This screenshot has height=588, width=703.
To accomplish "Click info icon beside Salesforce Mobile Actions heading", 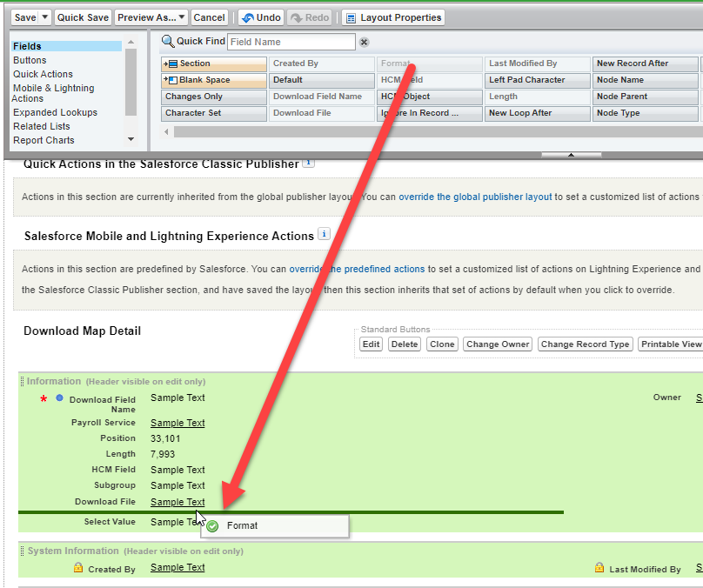I will [x=325, y=234].
